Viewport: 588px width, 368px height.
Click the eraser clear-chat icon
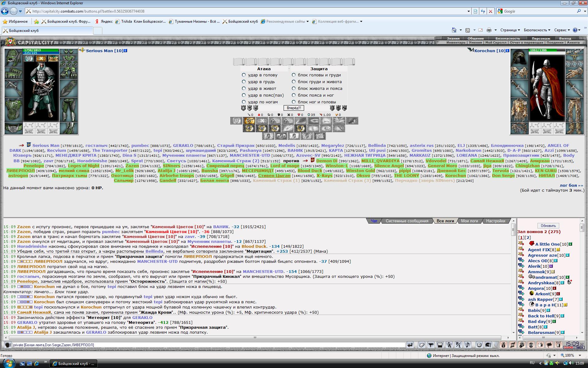[422, 345]
